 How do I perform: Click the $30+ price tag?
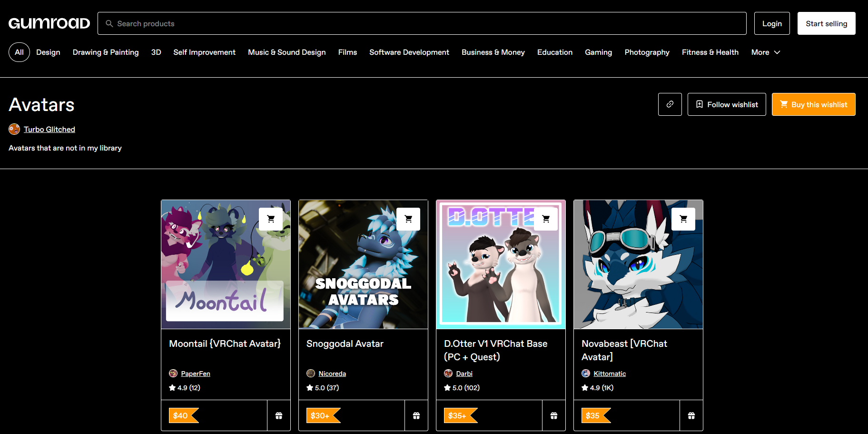323,415
